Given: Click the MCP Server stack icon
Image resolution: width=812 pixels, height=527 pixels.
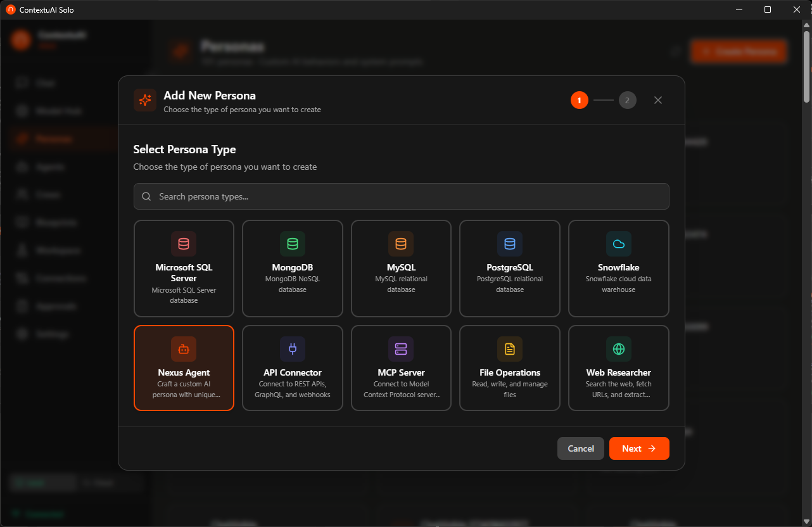Looking at the screenshot, I should (401, 348).
